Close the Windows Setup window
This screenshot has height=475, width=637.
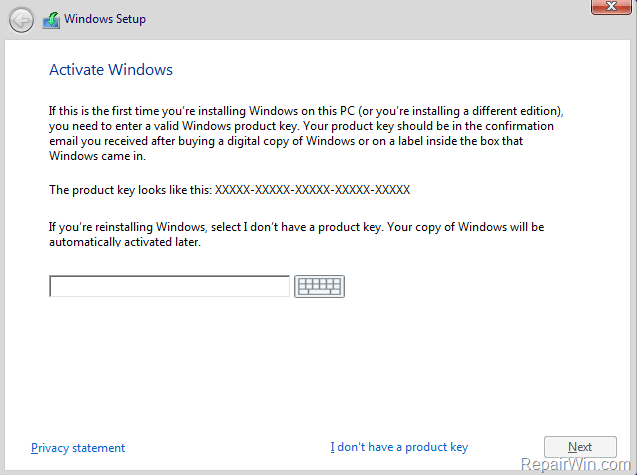pyautogui.click(x=611, y=7)
